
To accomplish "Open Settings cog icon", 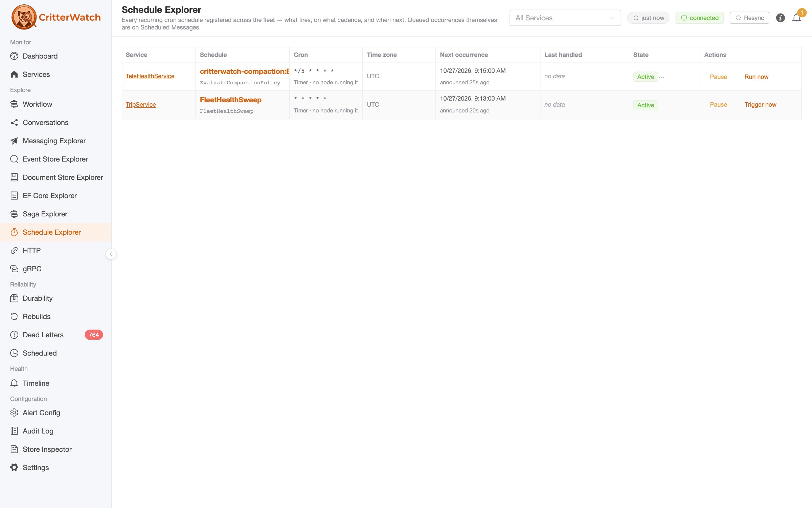I will pos(14,468).
